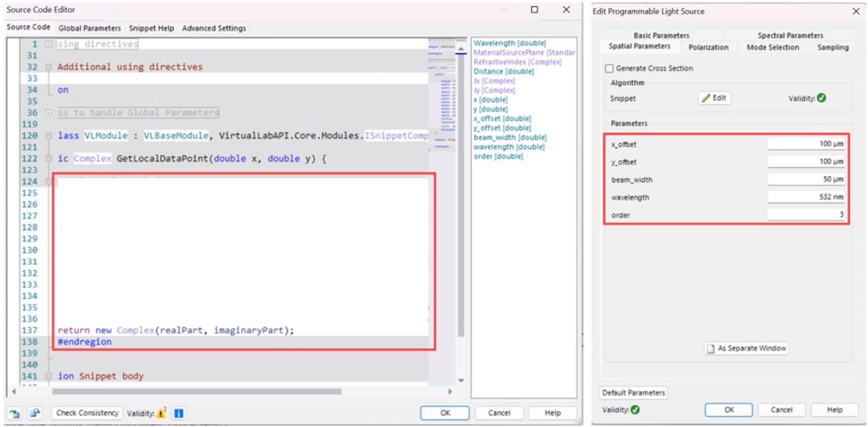Click the import snippet icon at bottom left

point(14,413)
